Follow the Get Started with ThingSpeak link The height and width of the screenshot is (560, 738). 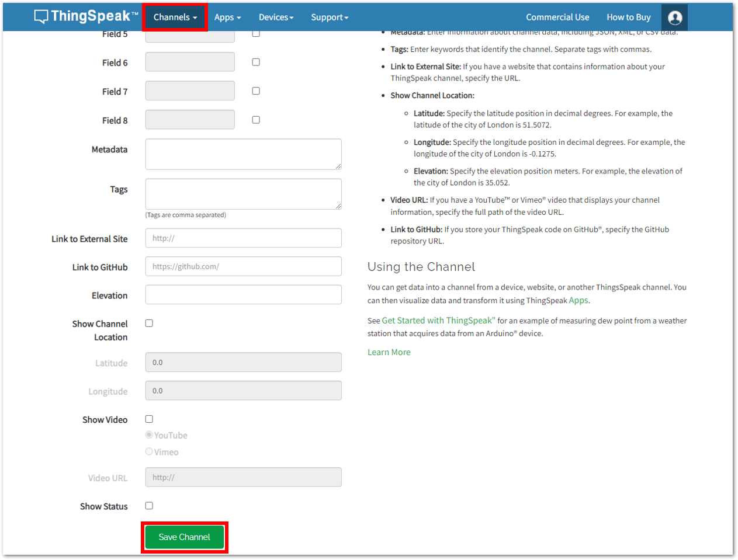[439, 321]
